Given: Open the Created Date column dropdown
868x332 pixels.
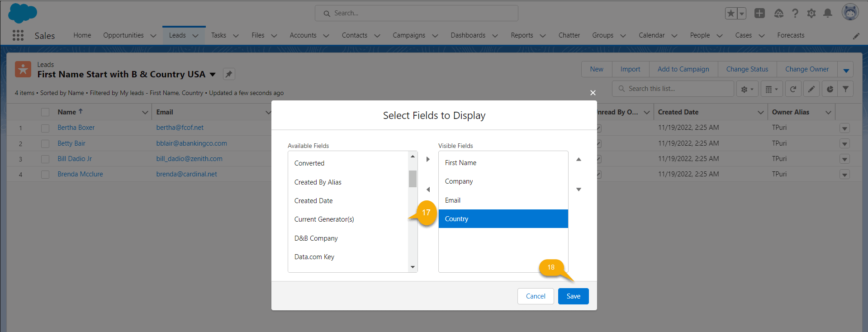Looking at the screenshot, I should 761,112.
